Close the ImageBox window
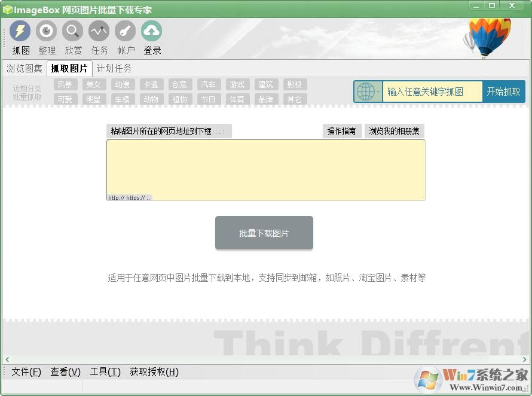The height and width of the screenshot is (396, 532). pos(512,6)
